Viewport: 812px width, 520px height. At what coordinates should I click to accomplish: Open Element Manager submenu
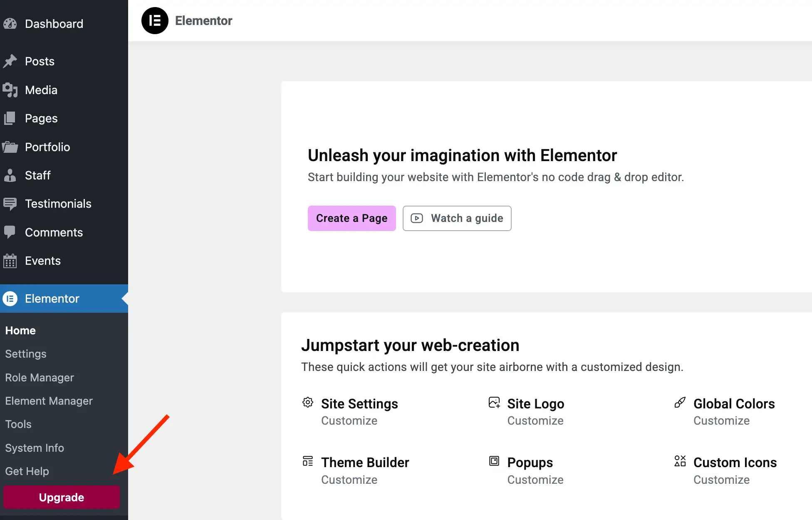[49, 401]
